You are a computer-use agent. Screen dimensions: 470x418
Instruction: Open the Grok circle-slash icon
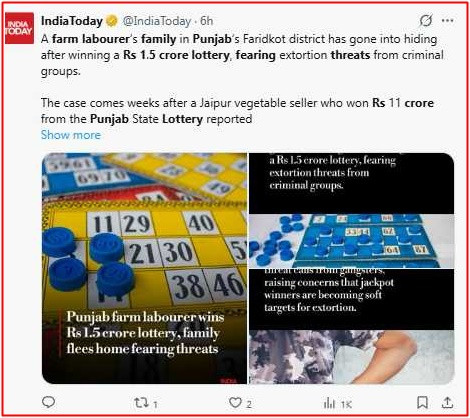point(426,21)
